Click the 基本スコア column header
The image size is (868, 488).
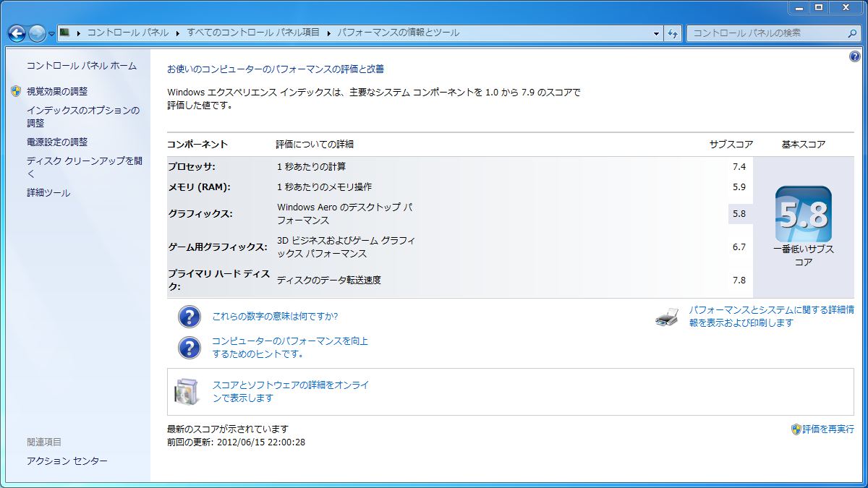[x=804, y=145]
